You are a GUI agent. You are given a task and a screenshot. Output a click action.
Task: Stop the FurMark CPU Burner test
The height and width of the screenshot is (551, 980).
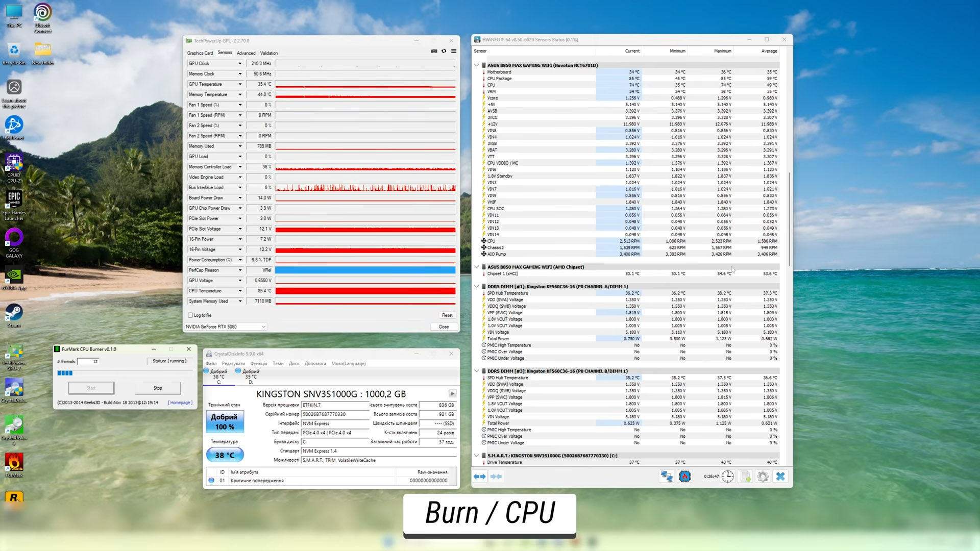158,388
